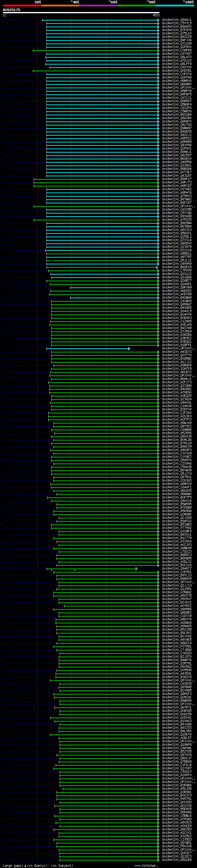Select hit label UniRef100_B4UWA9

pos(177,298)
